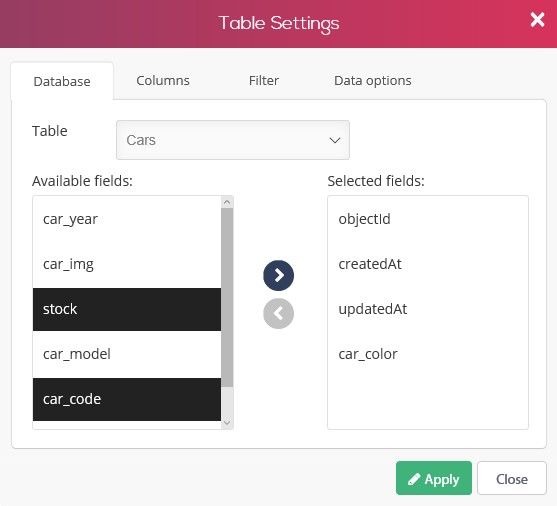Screen dimensions: 557x506
Task: Toggle the car_code field selection
Action: pos(127,399)
